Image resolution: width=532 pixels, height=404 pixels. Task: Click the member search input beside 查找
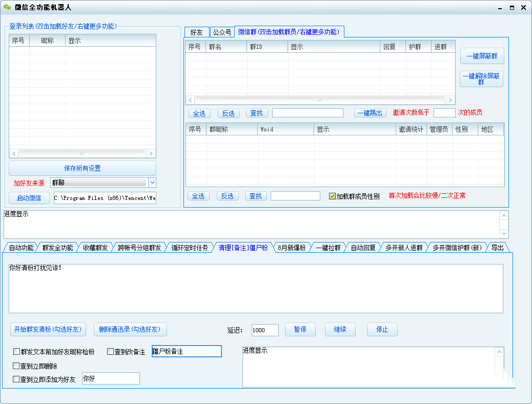click(295, 196)
